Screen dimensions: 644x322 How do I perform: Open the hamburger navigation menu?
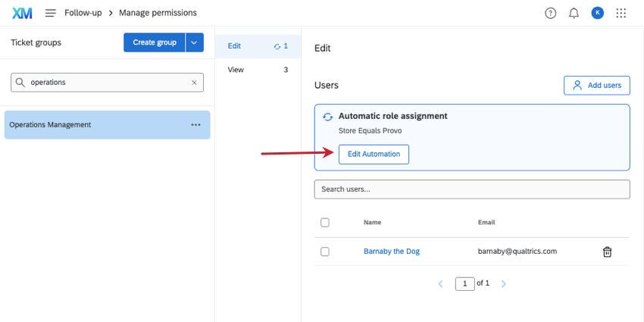click(51, 13)
